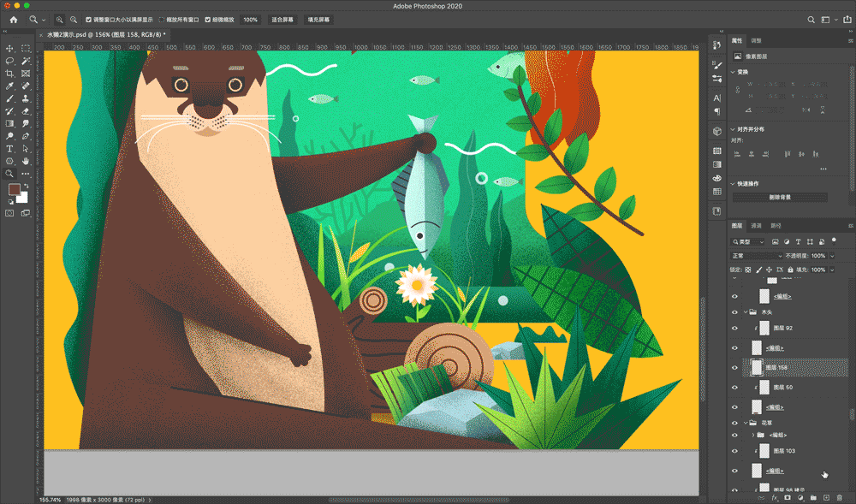856x504 pixels.
Task: Collapse the 对齐并分布 section
Action: pyautogui.click(x=733, y=129)
